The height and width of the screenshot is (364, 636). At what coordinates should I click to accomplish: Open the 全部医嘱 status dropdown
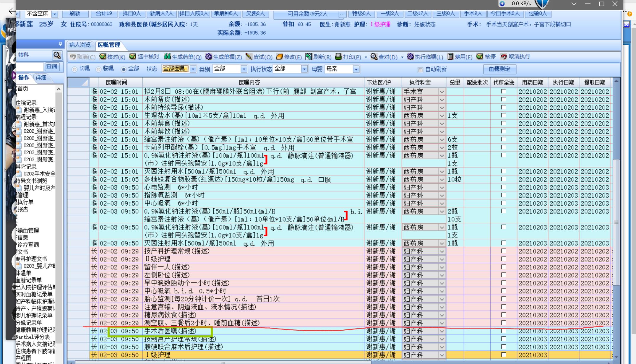pyautogui.click(x=193, y=69)
